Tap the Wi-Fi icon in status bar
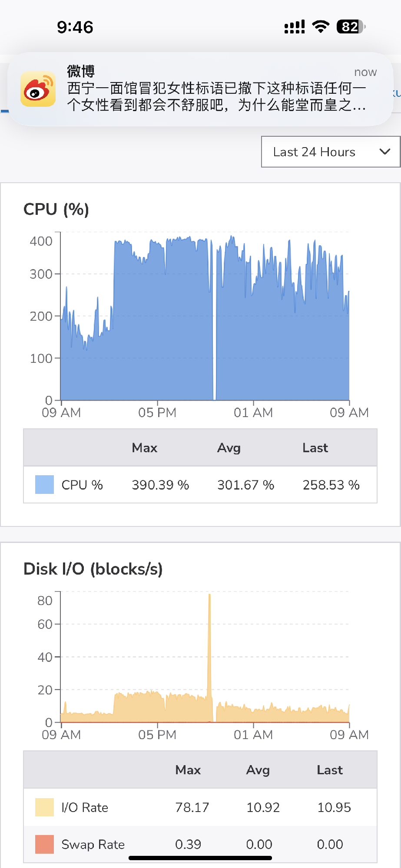Screen dimensions: 401x868 coord(321,27)
